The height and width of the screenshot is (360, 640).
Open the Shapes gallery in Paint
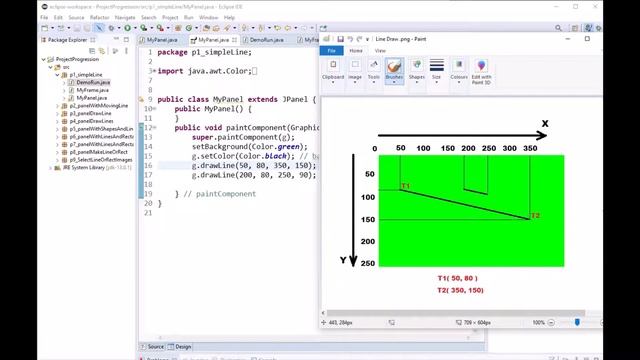coord(417,71)
